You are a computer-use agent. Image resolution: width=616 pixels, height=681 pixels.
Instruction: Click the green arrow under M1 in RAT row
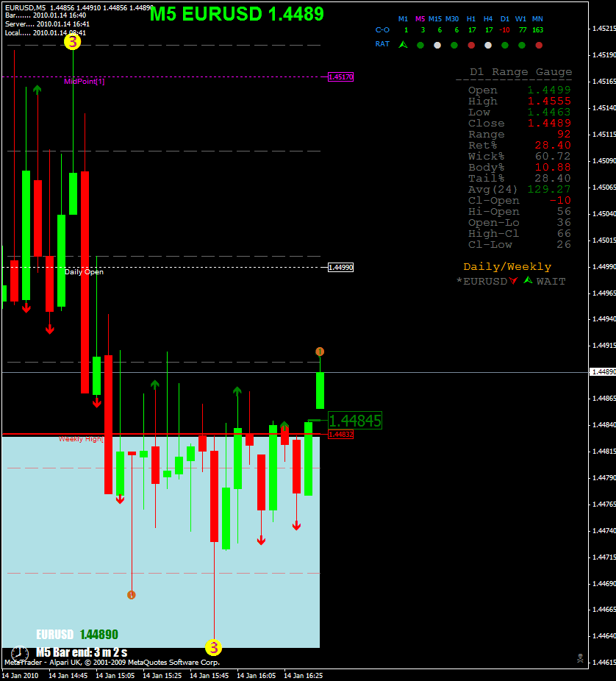[x=404, y=44]
